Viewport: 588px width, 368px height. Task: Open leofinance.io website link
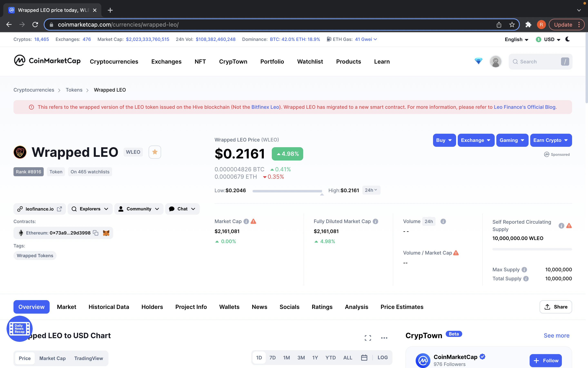coord(40,209)
